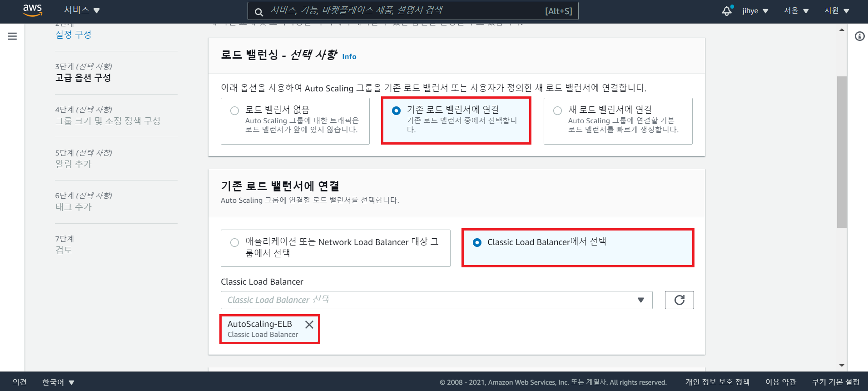The width and height of the screenshot is (868, 391).
Task: Open 그룹 크기 및 조정 정책 구성 step
Action: click(x=108, y=121)
